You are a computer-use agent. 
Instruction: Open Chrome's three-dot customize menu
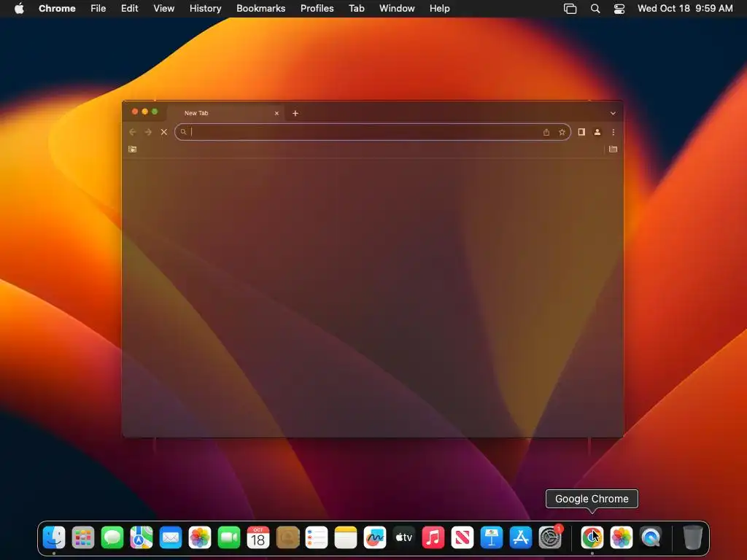pyautogui.click(x=613, y=132)
